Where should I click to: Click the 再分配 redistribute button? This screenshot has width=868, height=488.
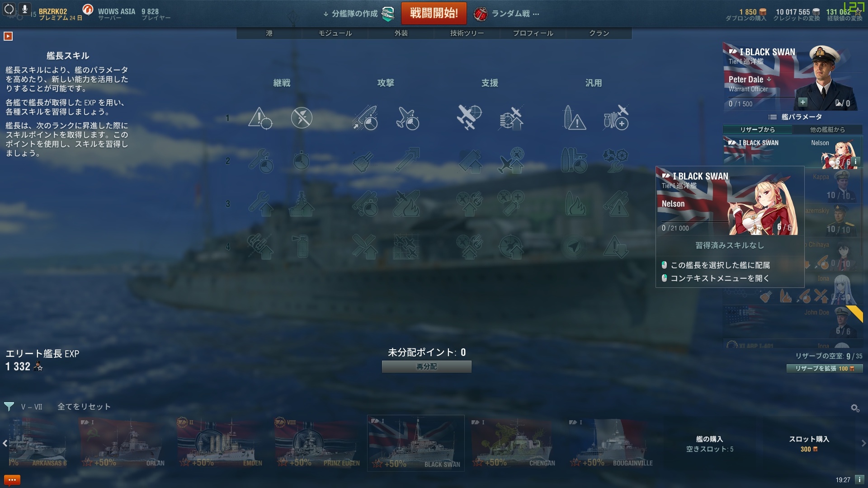pyautogui.click(x=427, y=366)
